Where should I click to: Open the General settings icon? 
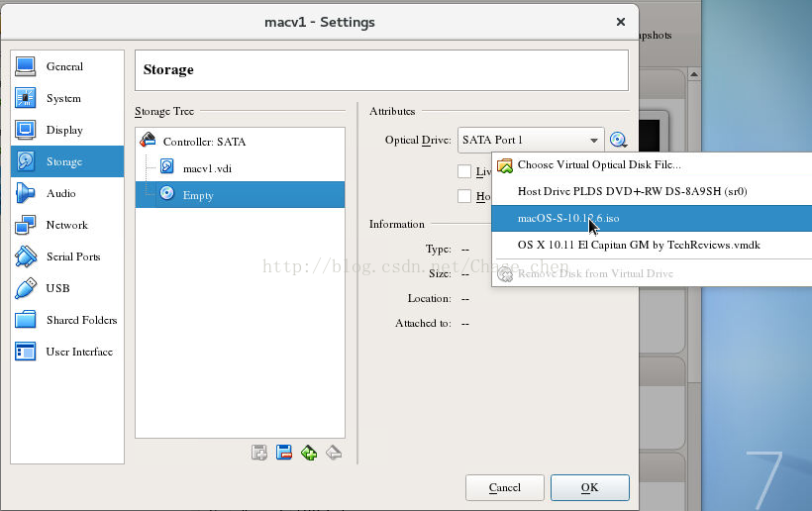click(26, 66)
